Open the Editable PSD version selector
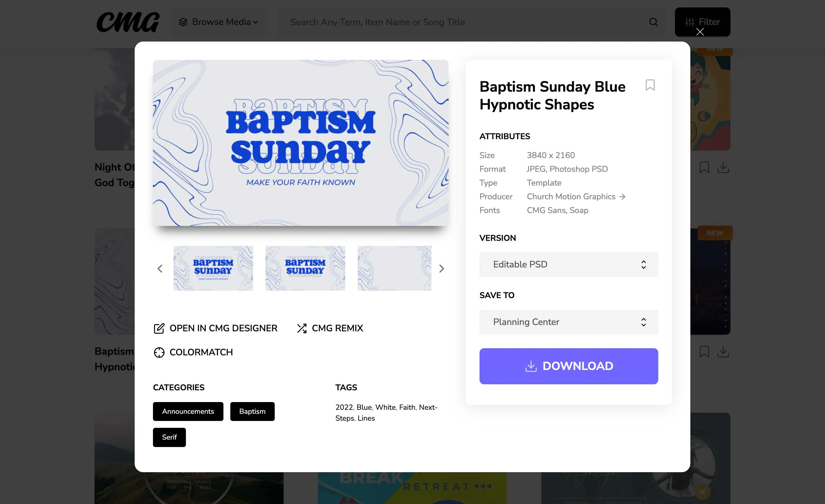Image resolution: width=825 pixels, height=504 pixels. pyautogui.click(x=568, y=264)
